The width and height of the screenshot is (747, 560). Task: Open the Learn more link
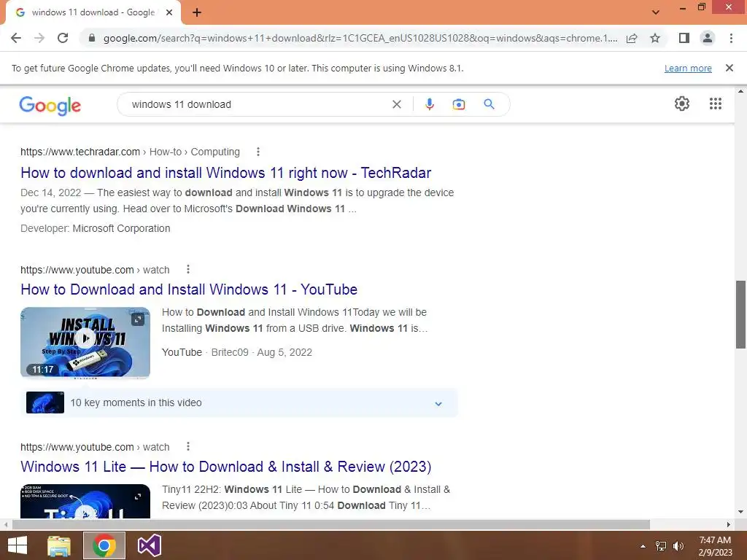pyautogui.click(x=688, y=68)
